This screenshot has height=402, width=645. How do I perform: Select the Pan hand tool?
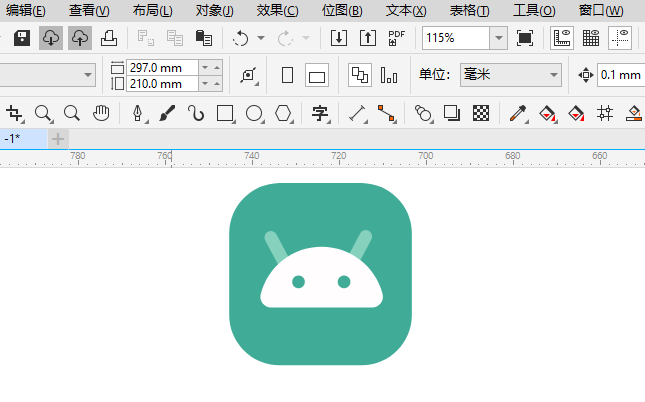[101, 113]
